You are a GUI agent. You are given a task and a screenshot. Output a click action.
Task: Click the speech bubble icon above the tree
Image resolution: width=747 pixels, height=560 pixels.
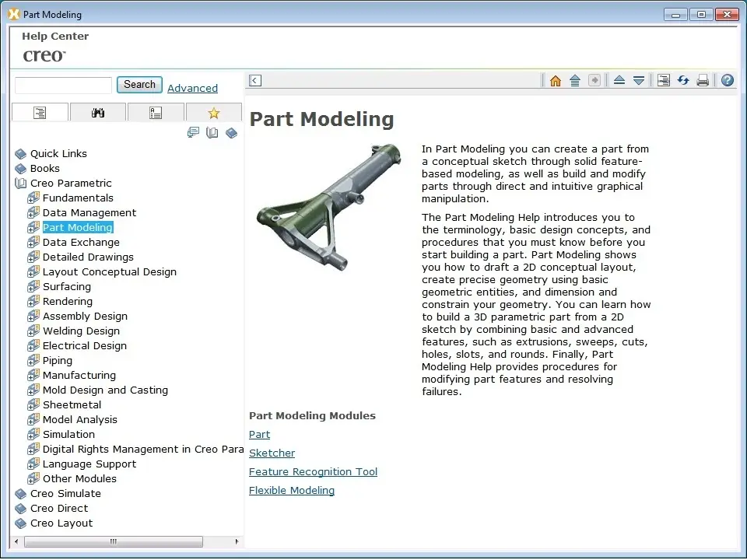(x=193, y=132)
